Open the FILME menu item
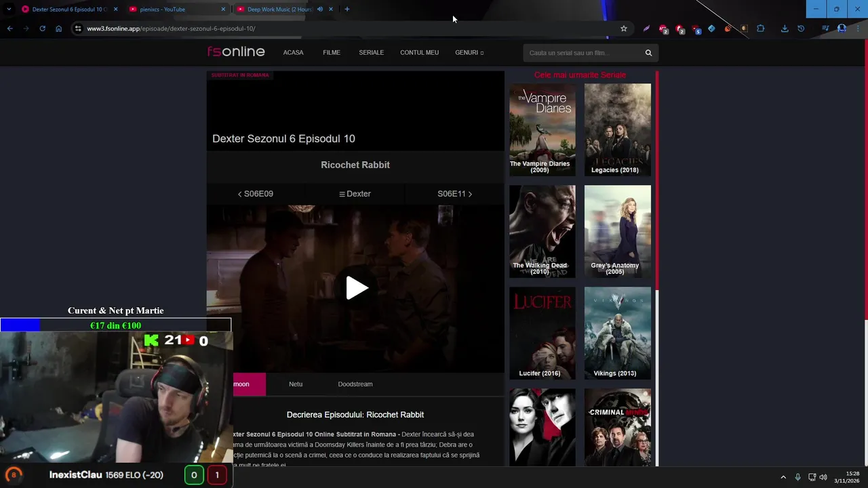Viewport: 868px width, 488px height. tap(332, 53)
